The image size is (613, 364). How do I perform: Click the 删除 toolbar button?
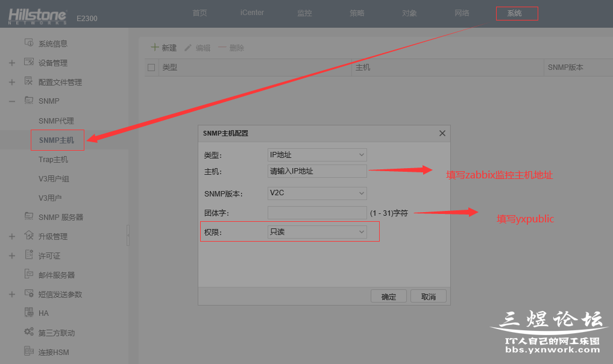coord(231,48)
